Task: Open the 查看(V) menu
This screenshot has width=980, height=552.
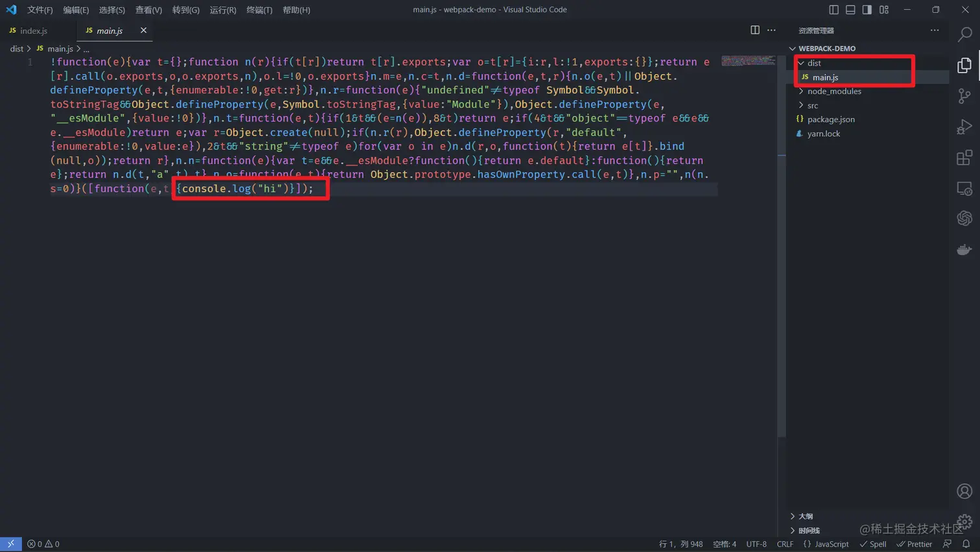Action: (x=148, y=10)
